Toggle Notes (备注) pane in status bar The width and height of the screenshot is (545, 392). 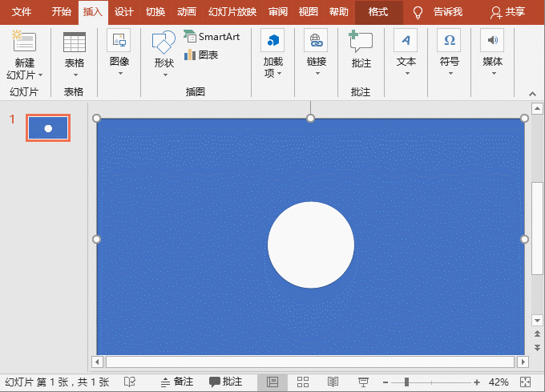[x=177, y=382]
